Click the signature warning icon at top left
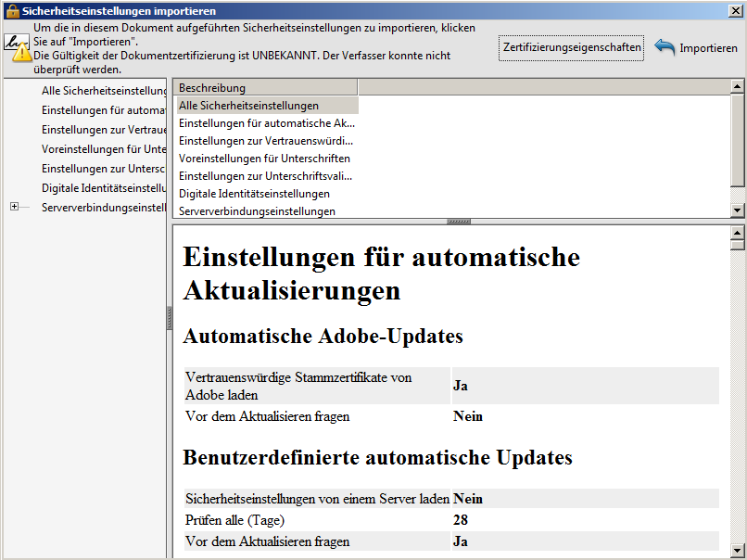This screenshot has width=747, height=560. 17,47
